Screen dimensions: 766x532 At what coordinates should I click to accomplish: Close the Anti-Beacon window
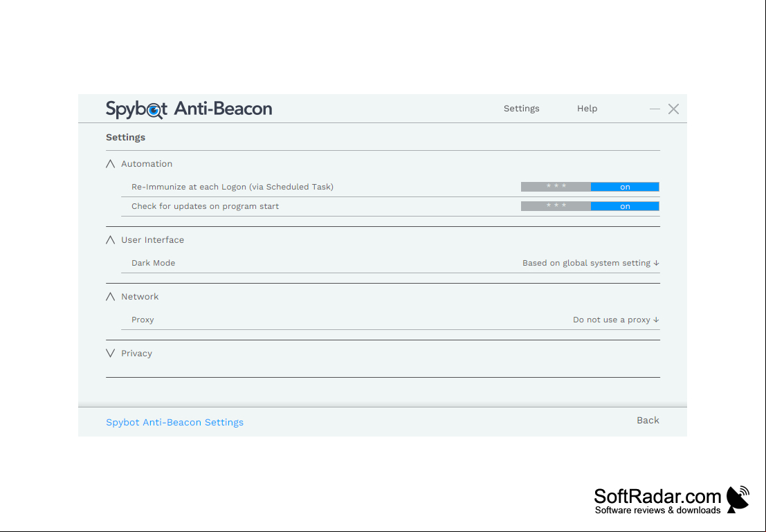pos(673,109)
